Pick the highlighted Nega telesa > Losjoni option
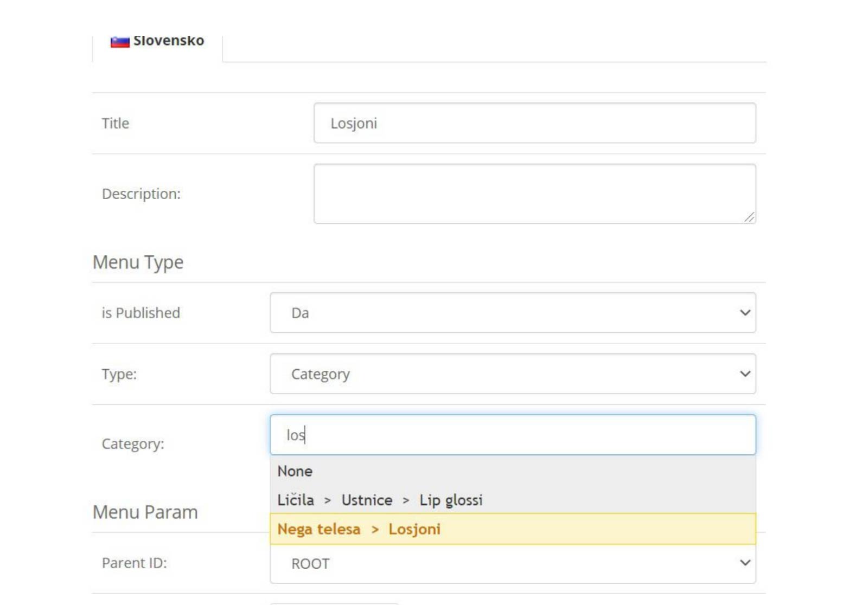868x605 pixels. [359, 529]
